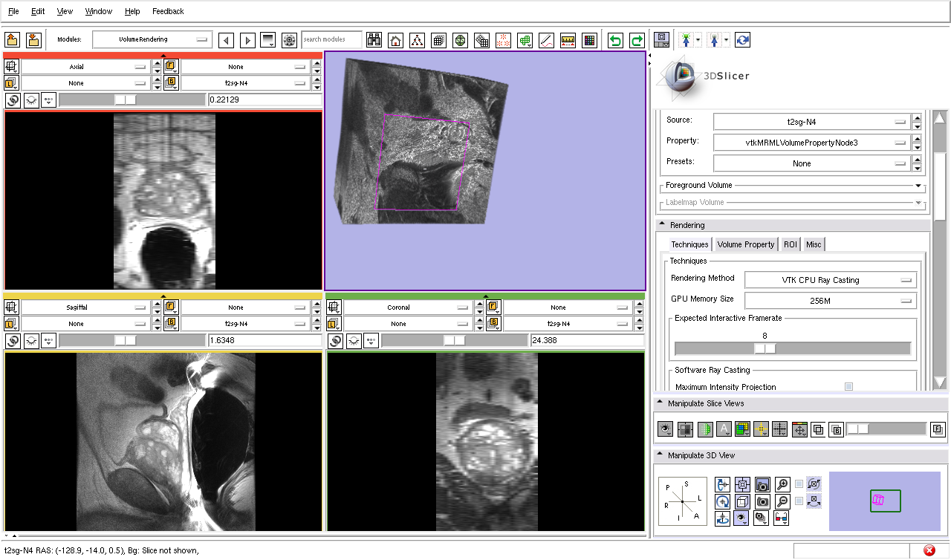Click the green Undo arrow
951x560 pixels.
(x=615, y=40)
